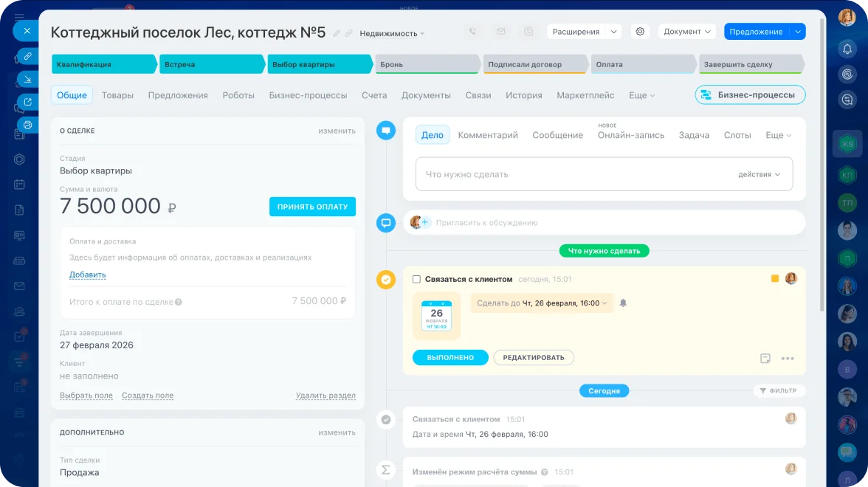Open the 'Документ' dropdown
Image resolution: width=868 pixels, height=487 pixels.
(686, 32)
